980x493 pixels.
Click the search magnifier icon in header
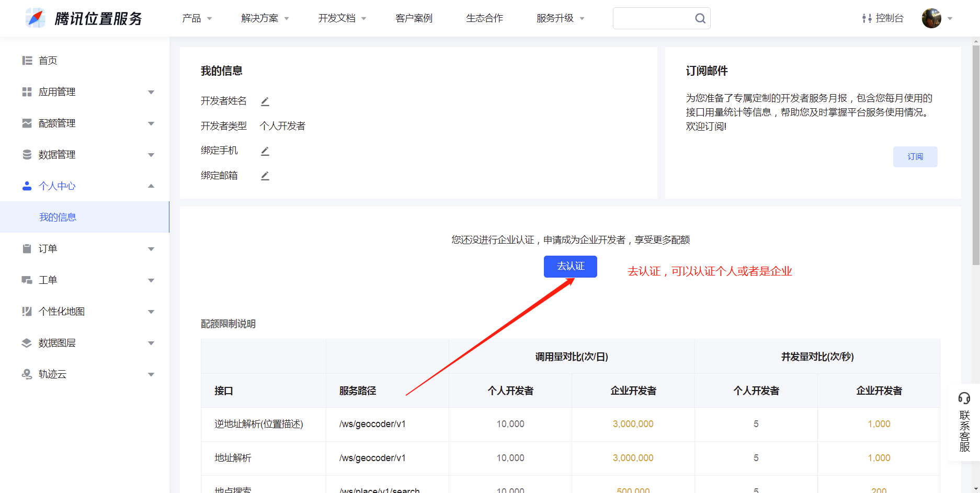pyautogui.click(x=700, y=19)
